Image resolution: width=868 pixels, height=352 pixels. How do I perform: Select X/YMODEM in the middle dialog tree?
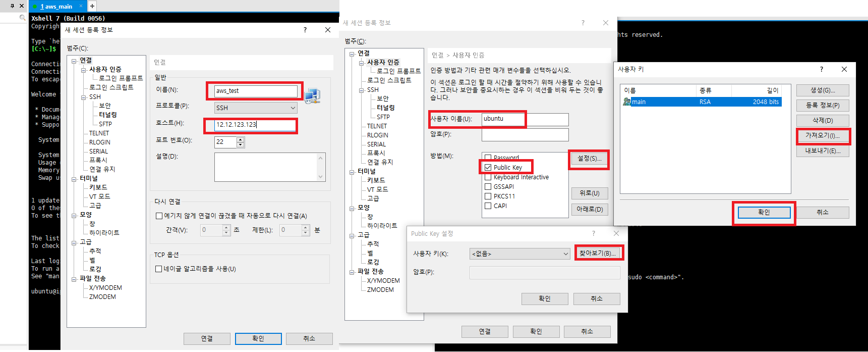coord(383,280)
